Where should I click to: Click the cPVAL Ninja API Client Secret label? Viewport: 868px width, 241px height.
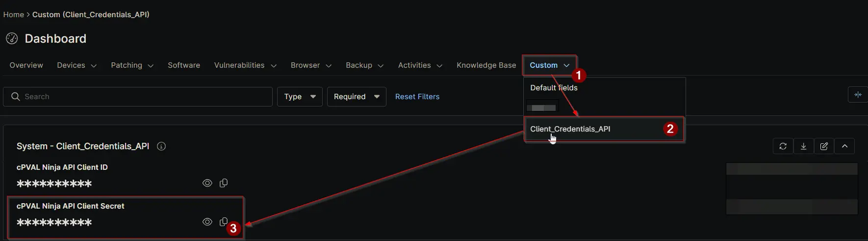click(71, 206)
